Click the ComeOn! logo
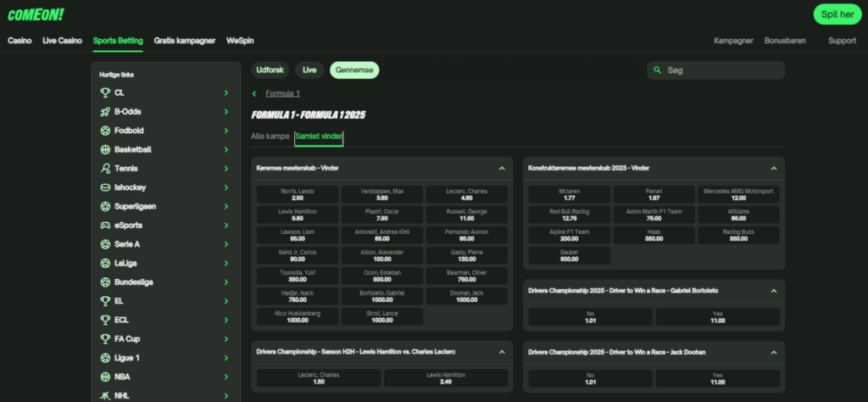868x402 pixels. coord(36,14)
